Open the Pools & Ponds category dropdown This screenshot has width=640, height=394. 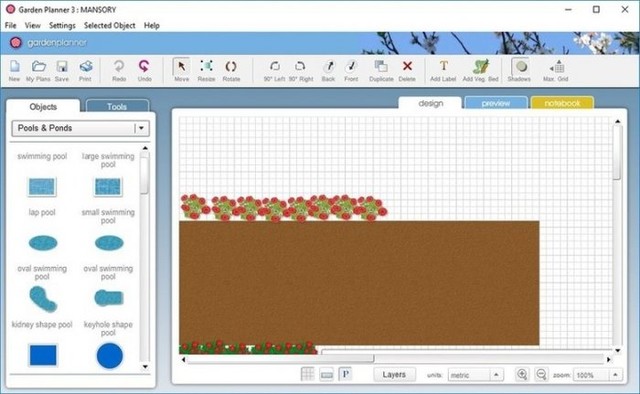(x=81, y=128)
